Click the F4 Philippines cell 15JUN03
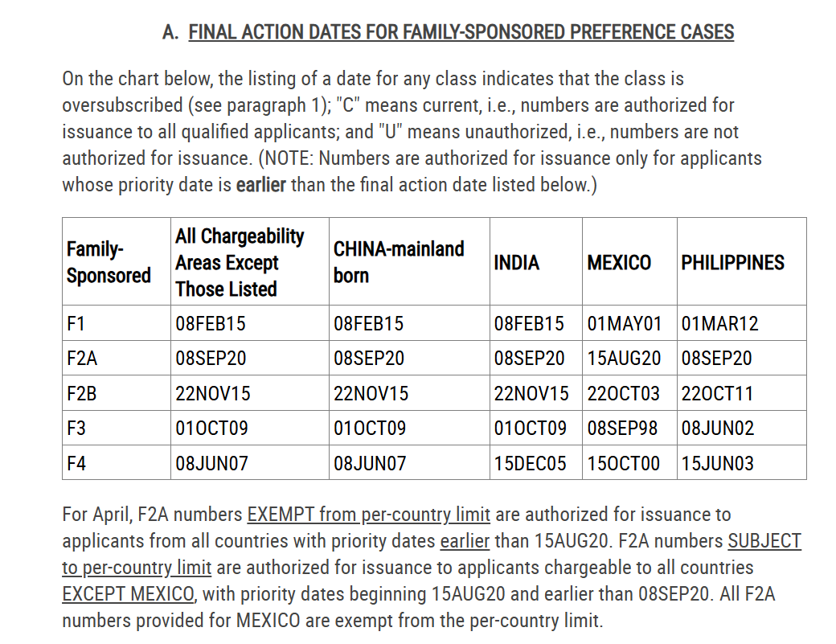The width and height of the screenshot is (836, 644). 718,463
